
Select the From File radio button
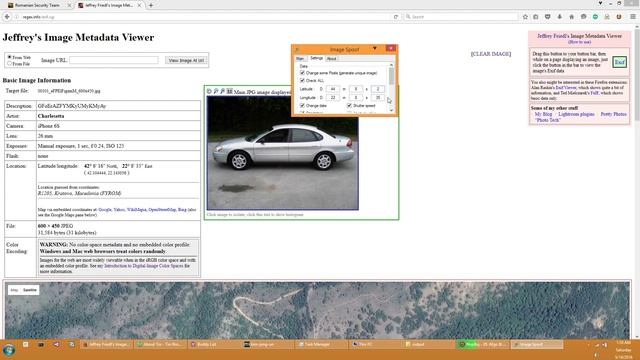(9, 64)
